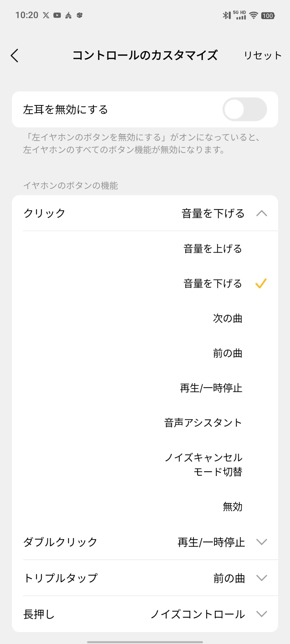This screenshot has width=290, height=644.
Task: Select the 音量を上げる option
Action: [213, 249]
